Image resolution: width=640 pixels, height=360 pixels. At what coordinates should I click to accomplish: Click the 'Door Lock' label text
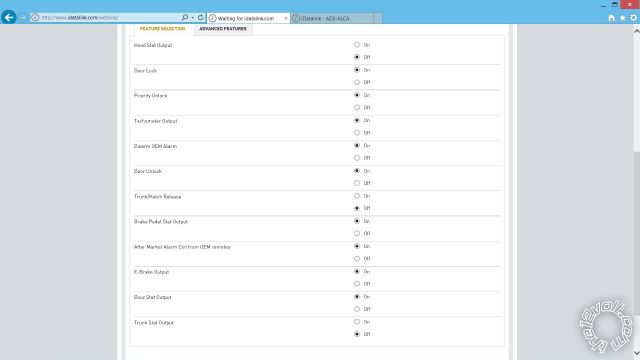[145, 71]
